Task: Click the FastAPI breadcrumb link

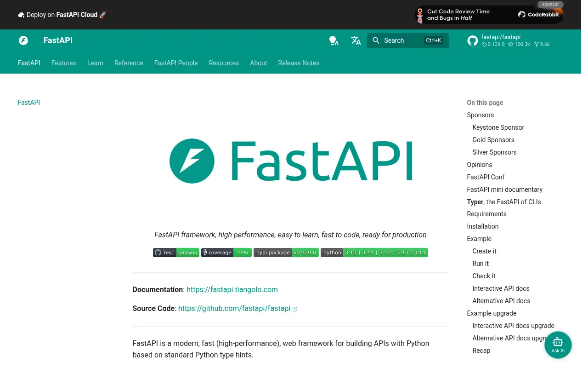Action: point(29,103)
